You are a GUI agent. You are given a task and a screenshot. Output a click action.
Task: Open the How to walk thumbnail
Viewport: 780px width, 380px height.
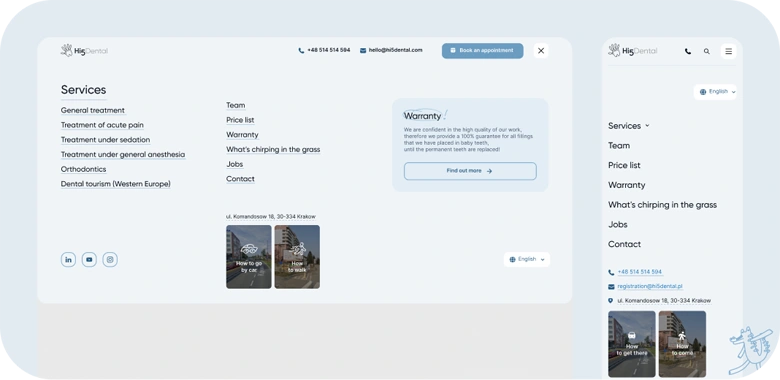pyautogui.click(x=297, y=257)
